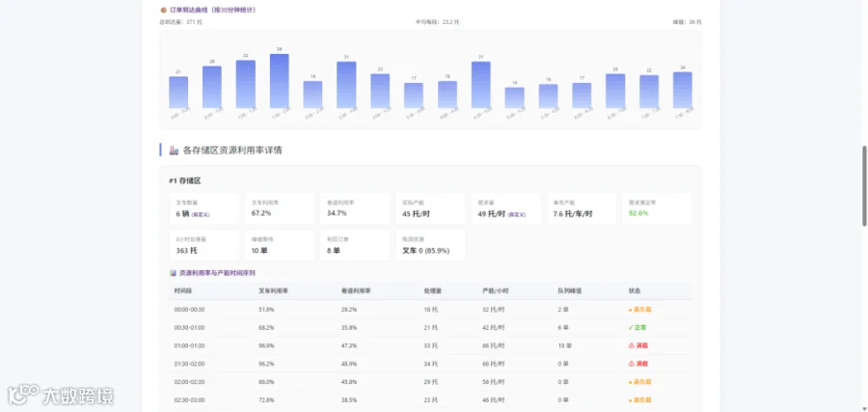Click the 产能/小时 column header
Viewport: 868px width, 412px height.
coord(496,290)
